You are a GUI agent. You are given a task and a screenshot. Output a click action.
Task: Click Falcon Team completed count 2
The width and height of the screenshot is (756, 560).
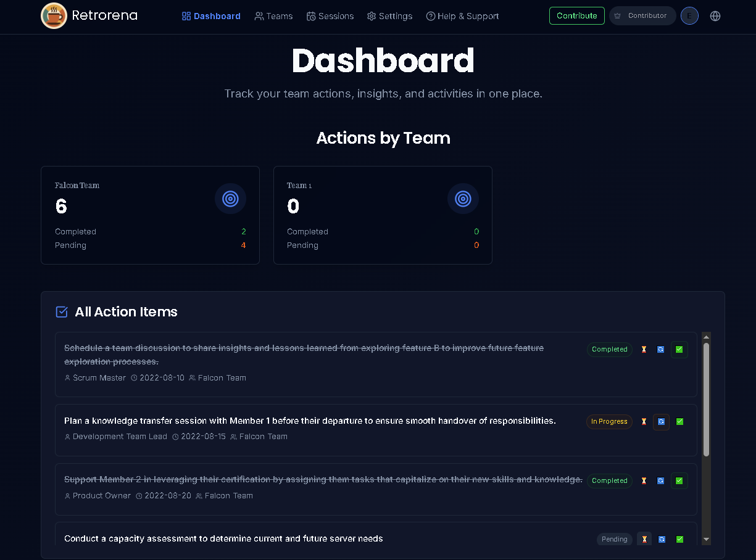(x=243, y=232)
